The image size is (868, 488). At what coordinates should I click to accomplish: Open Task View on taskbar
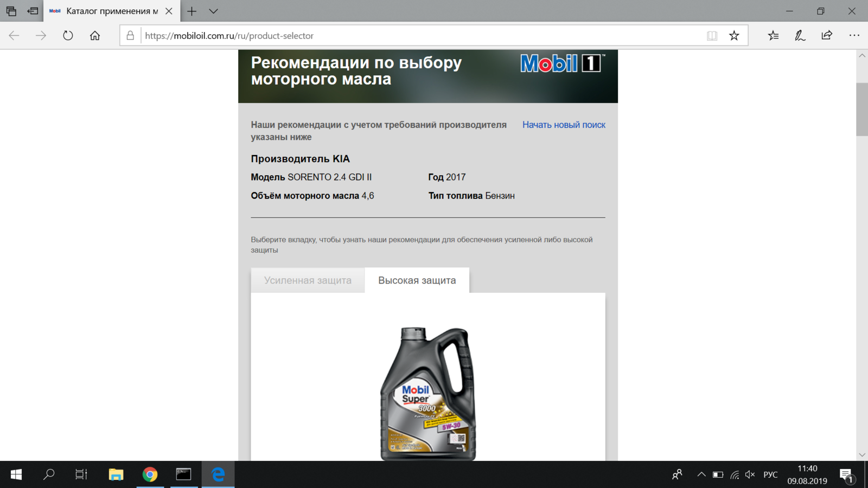coord(81,474)
